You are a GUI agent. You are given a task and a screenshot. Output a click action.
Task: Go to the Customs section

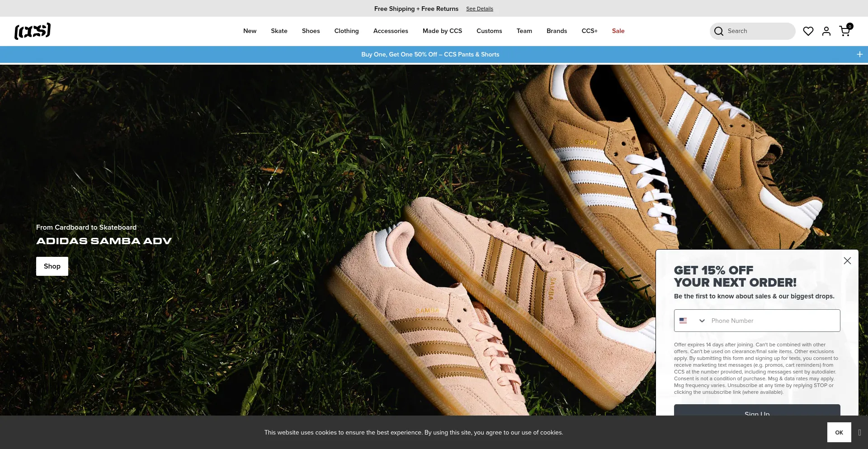click(x=489, y=31)
